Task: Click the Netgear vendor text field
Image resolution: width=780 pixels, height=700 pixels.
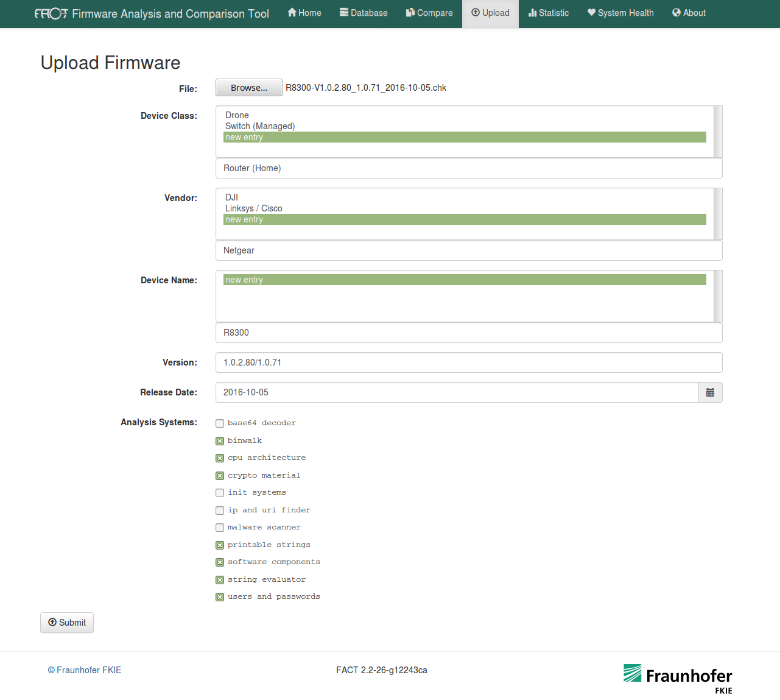Action: (469, 250)
